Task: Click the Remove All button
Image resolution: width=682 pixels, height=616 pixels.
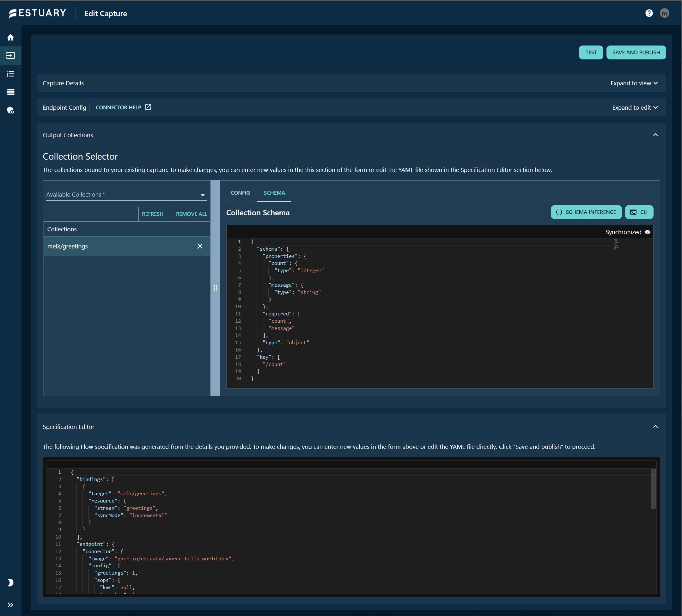Action: pos(192,214)
